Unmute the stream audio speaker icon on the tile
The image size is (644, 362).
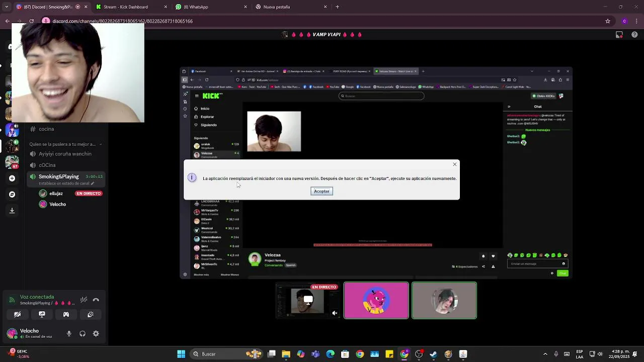(x=335, y=313)
